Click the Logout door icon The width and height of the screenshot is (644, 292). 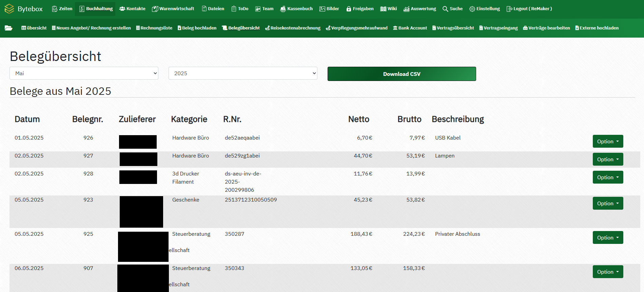click(509, 9)
